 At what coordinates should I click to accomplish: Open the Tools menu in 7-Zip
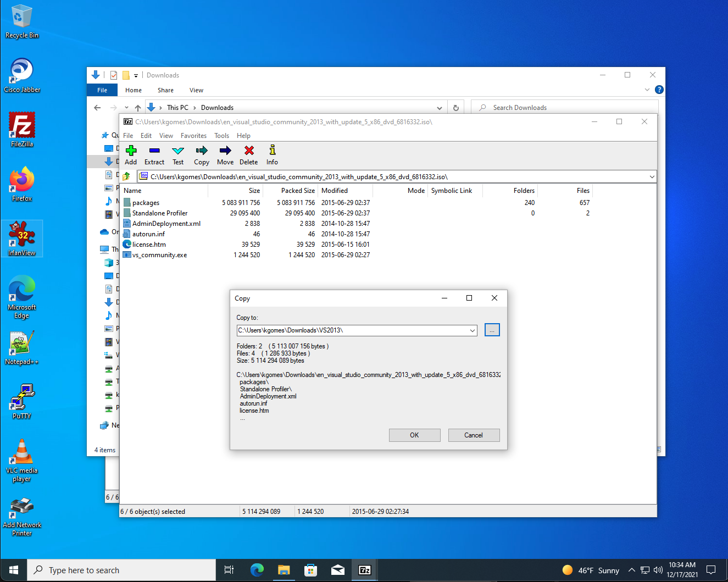pyautogui.click(x=221, y=136)
